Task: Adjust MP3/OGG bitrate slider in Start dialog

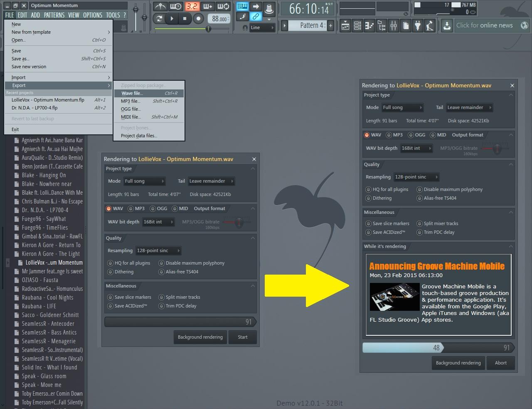Action: tap(239, 222)
